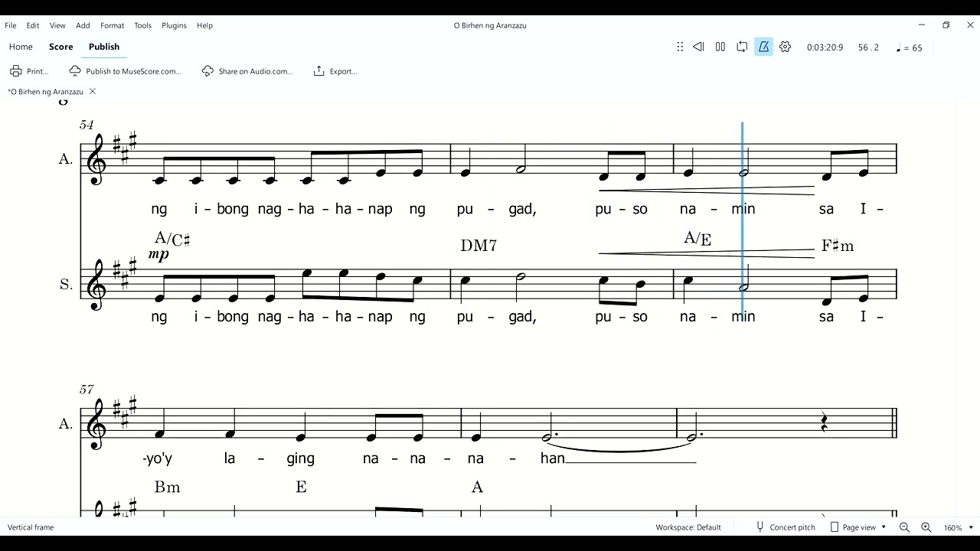The width and height of the screenshot is (980, 551).
Task: Switch to the Publish tab
Action: pos(104,47)
